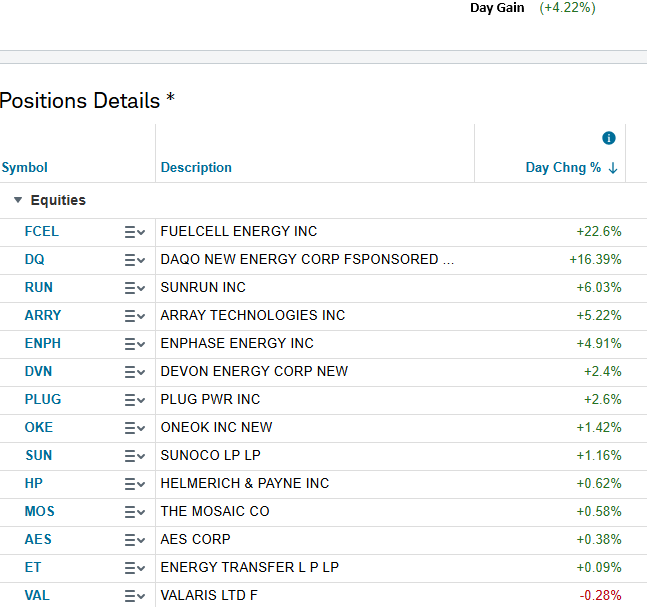Image resolution: width=647 pixels, height=607 pixels.
Task: Open the ARRY symbol link
Action: tap(43, 315)
